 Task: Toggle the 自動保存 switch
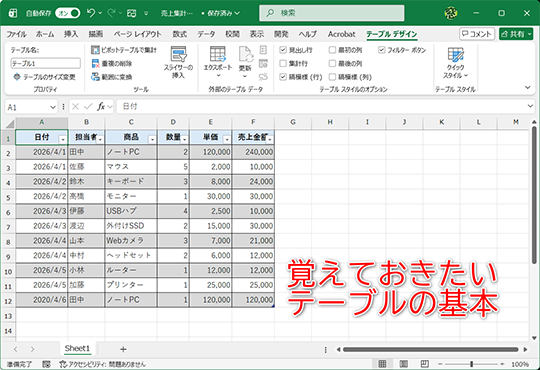pyautogui.click(x=68, y=13)
